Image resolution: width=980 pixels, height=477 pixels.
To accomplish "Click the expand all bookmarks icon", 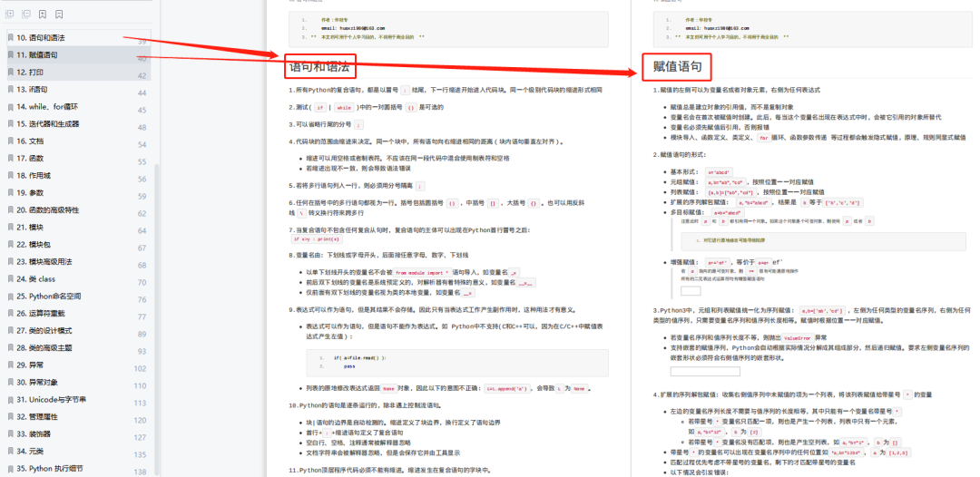I will click(9, 14).
